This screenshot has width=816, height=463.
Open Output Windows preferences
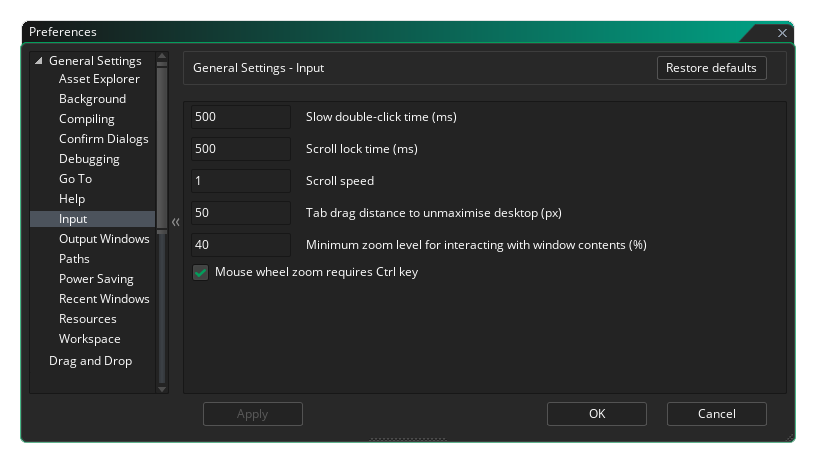104,239
